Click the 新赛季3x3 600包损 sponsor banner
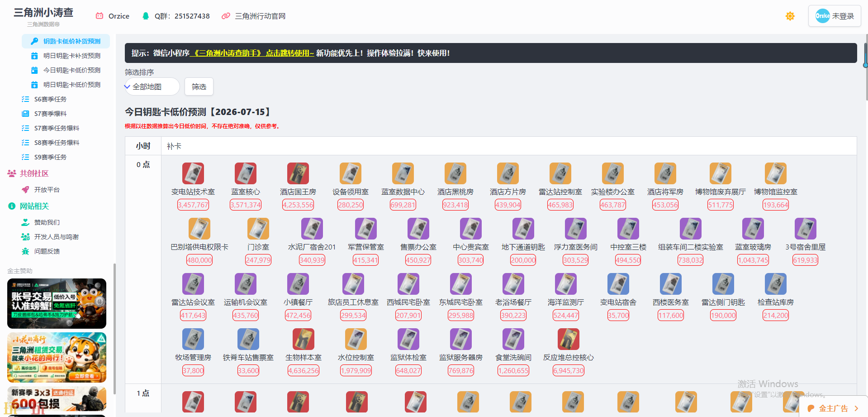 click(x=57, y=399)
